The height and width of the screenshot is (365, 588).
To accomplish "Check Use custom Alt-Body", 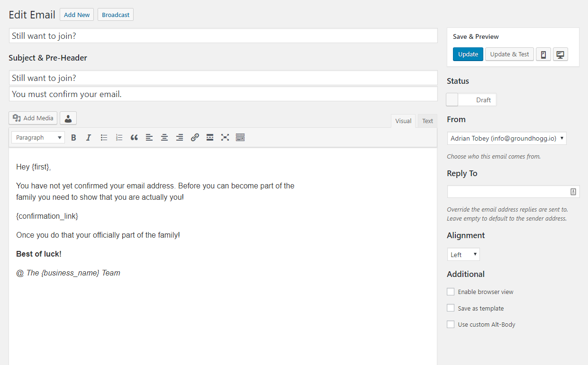I will point(451,325).
